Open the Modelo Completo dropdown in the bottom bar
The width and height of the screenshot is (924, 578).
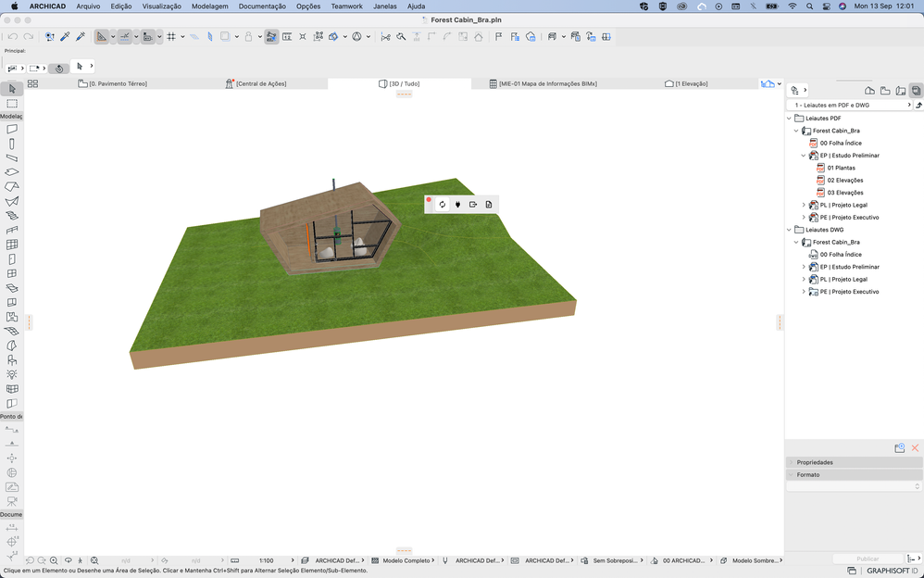(403, 560)
